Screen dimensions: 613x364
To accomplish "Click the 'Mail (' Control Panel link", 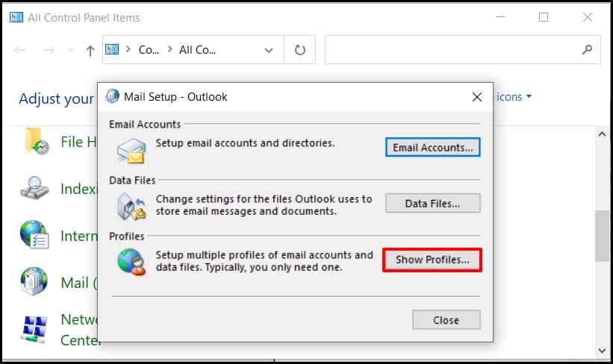I will pos(78,283).
